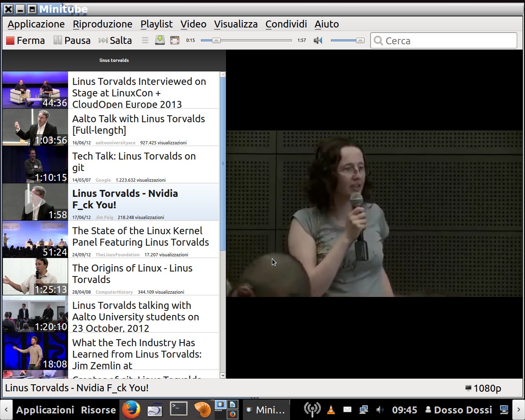Viewport: 525px width, 420px height.
Task: Click the playlist scrollbar thumb
Action: point(223,164)
